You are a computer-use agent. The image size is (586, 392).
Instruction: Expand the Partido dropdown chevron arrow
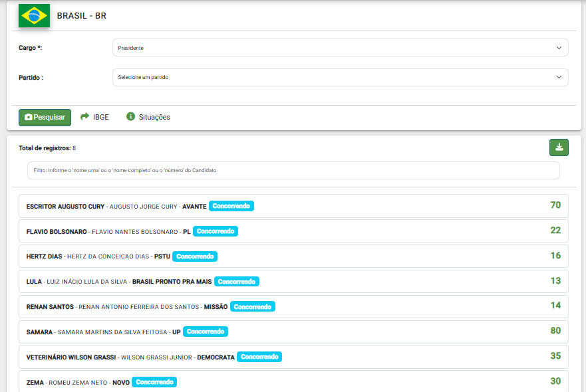559,77
